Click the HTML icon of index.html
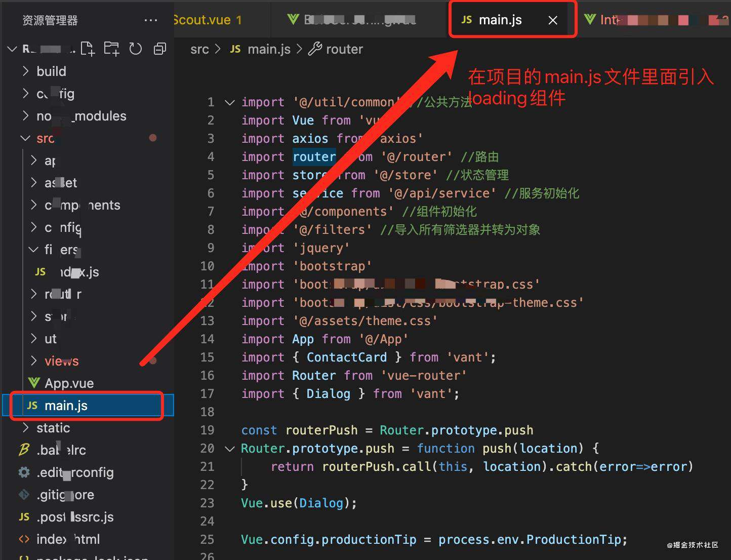This screenshot has width=731, height=560. click(x=24, y=539)
